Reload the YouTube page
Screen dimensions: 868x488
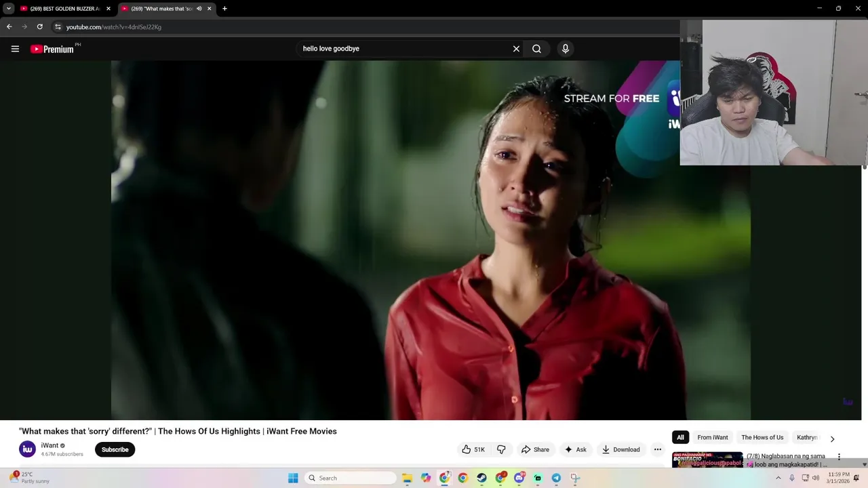40,26
